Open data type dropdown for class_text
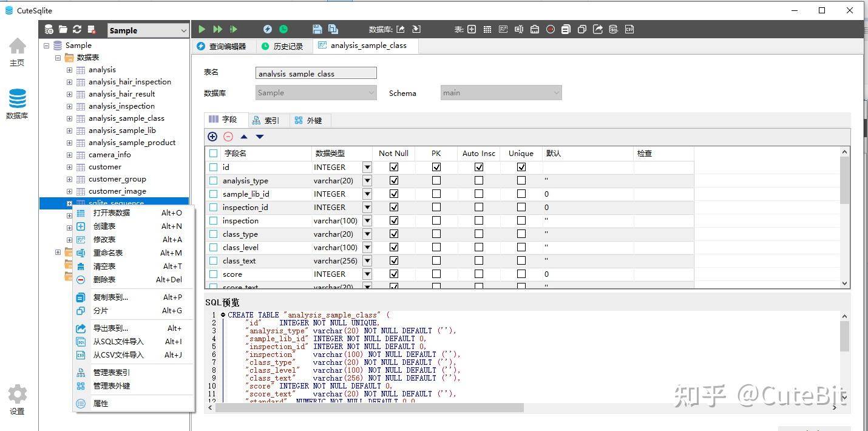This screenshot has width=868, height=431. pos(367,260)
